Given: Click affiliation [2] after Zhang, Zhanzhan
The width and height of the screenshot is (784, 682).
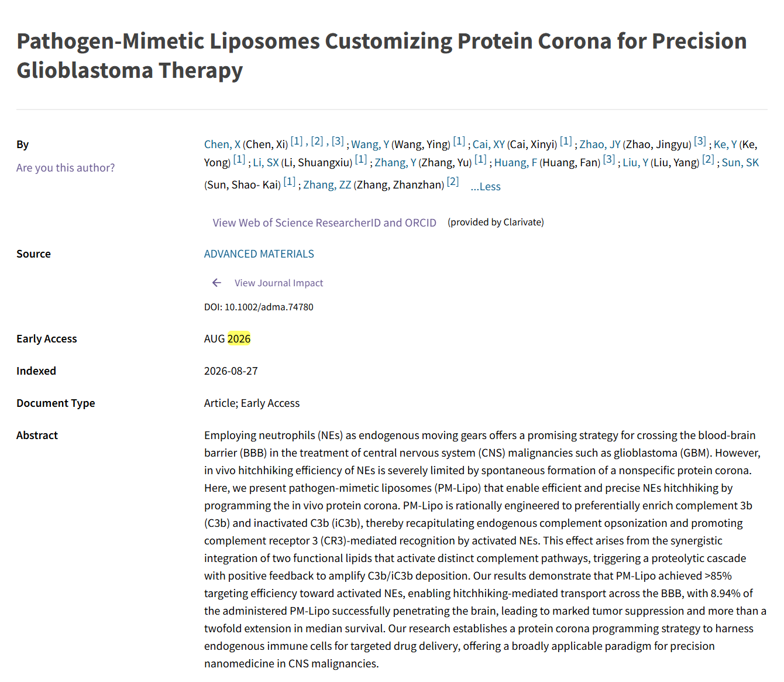Looking at the screenshot, I should [453, 181].
